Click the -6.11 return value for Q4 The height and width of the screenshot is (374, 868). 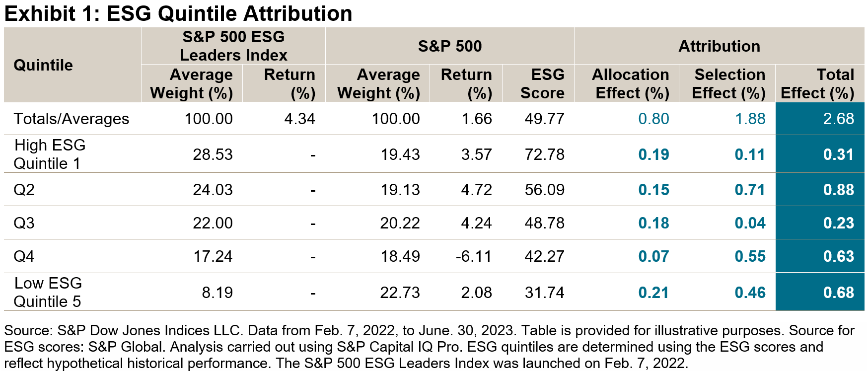click(x=473, y=256)
